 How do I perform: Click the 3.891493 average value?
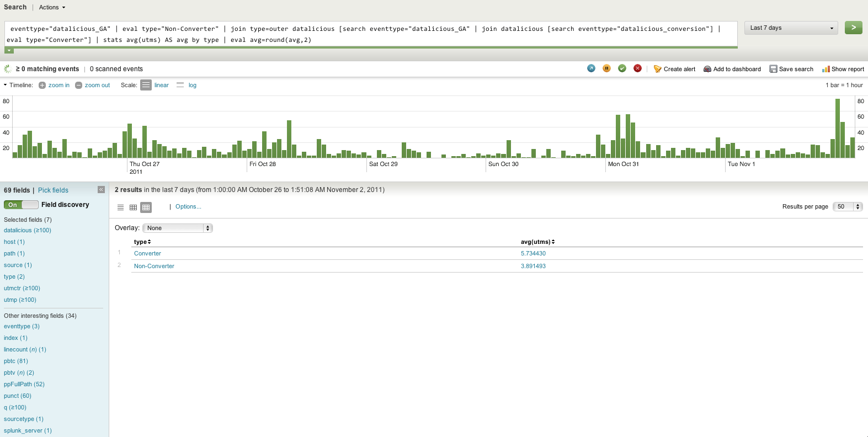point(533,266)
